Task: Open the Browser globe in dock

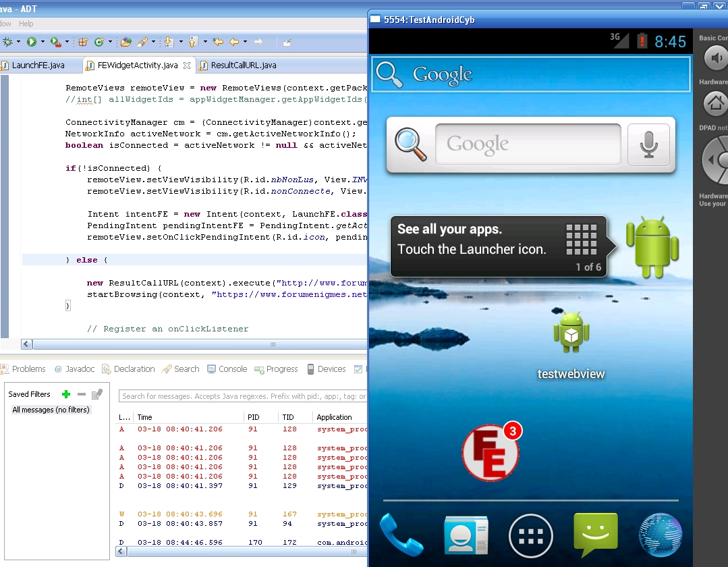Action: point(661,535)
